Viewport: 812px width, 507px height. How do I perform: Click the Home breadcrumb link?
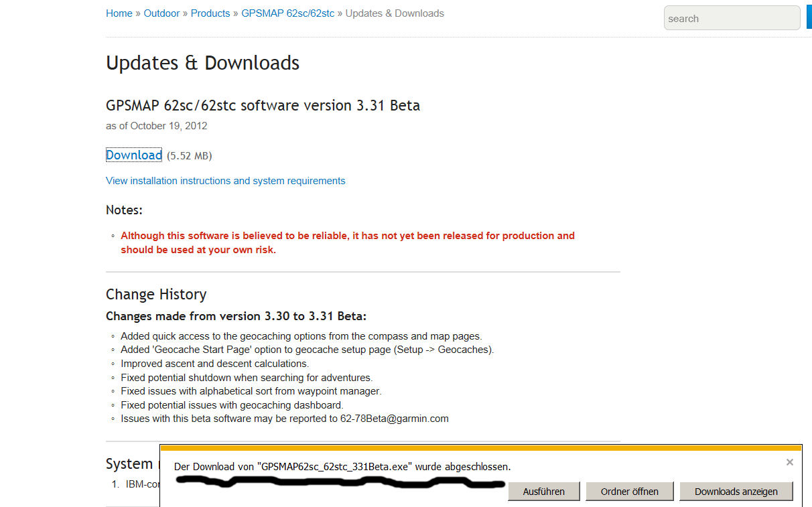(119, 13)
